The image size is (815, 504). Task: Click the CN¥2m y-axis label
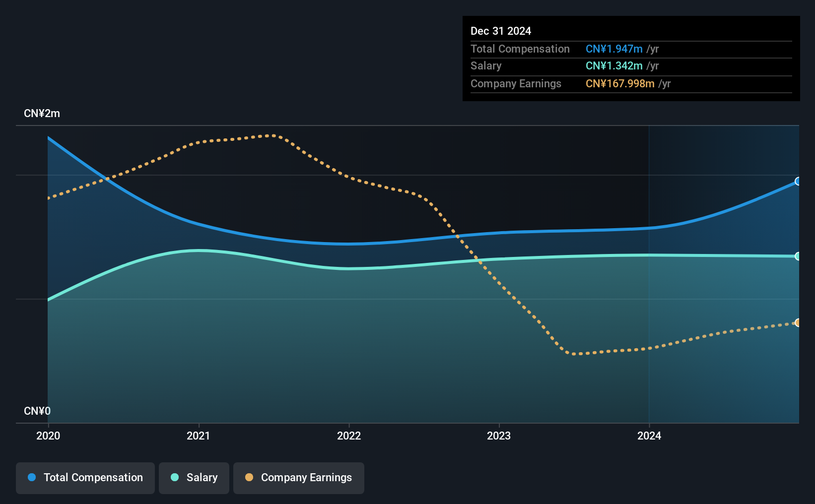[42, 114]
